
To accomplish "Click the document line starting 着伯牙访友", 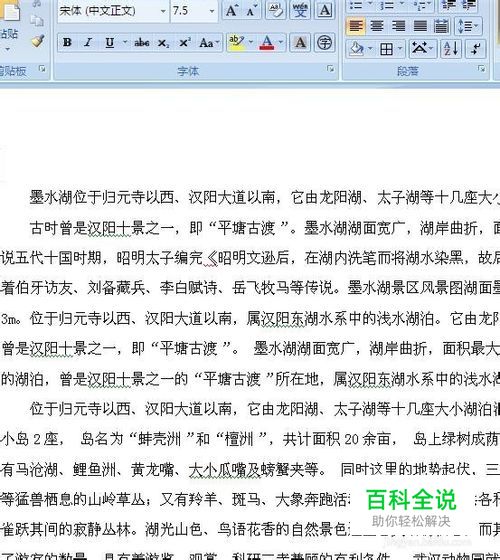I will [250, 288].
